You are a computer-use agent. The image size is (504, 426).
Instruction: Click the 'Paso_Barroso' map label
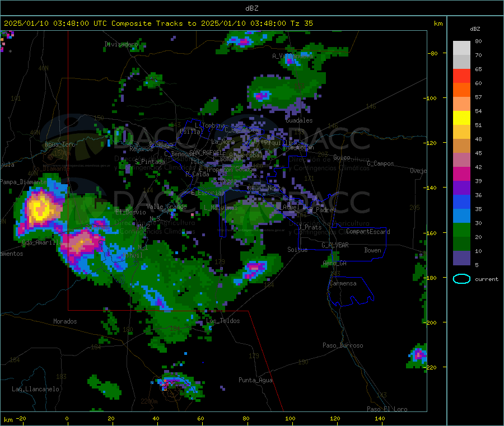[x=343, y=345]
